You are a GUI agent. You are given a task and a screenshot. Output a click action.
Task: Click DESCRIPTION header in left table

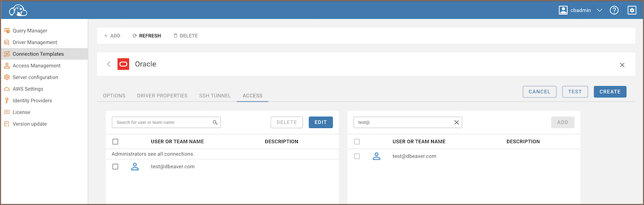click(281, 142)
